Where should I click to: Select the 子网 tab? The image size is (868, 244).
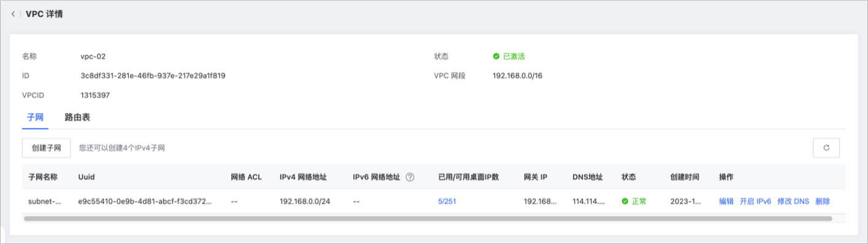click(x=36, y=117)
